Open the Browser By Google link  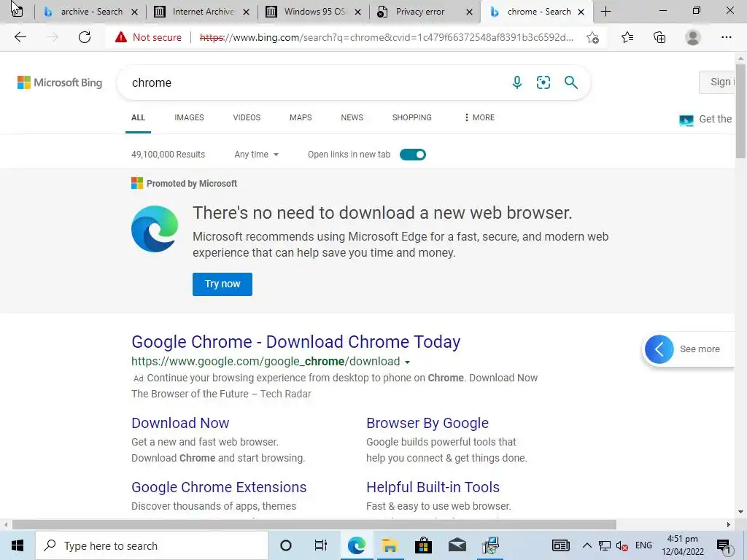pos(427,423)
